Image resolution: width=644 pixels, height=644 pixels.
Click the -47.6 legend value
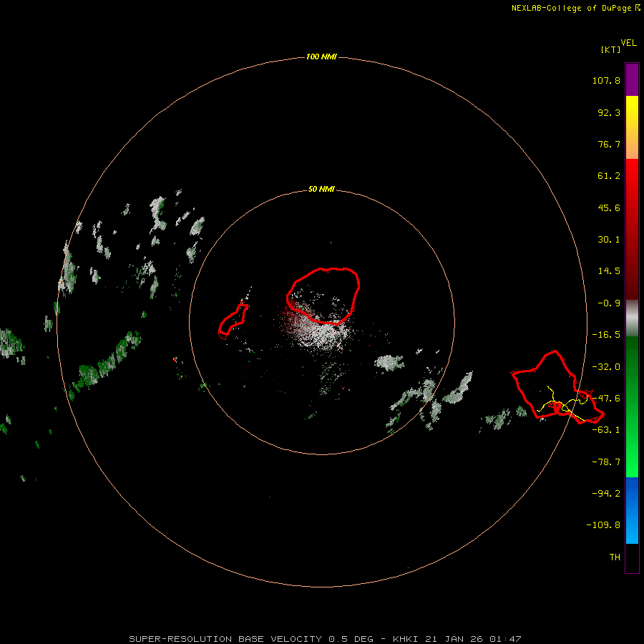click(x=606, y=399)
